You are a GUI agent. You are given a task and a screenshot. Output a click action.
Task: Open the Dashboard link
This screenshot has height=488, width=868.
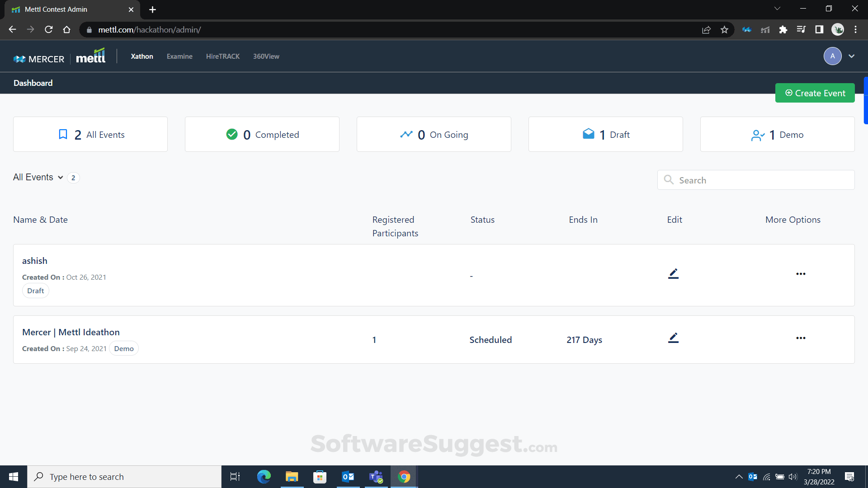click(33, 83)
